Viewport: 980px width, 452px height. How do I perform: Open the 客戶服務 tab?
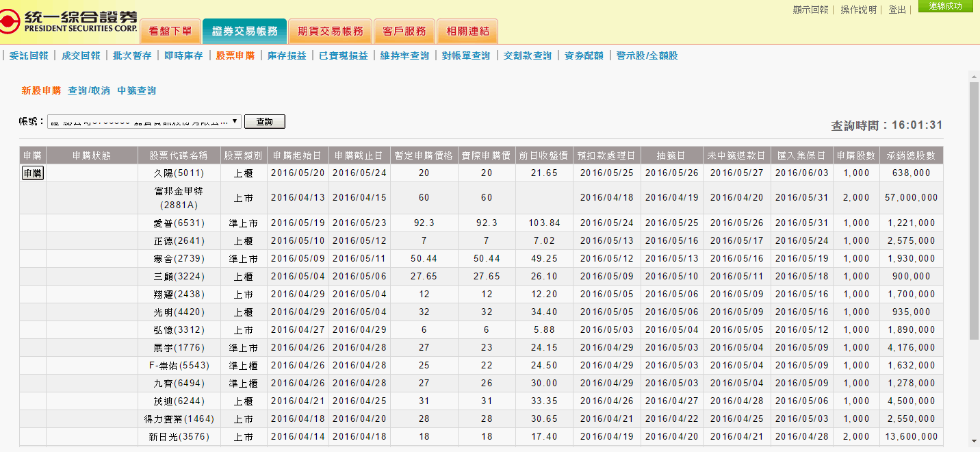click(x=404, y=32)
